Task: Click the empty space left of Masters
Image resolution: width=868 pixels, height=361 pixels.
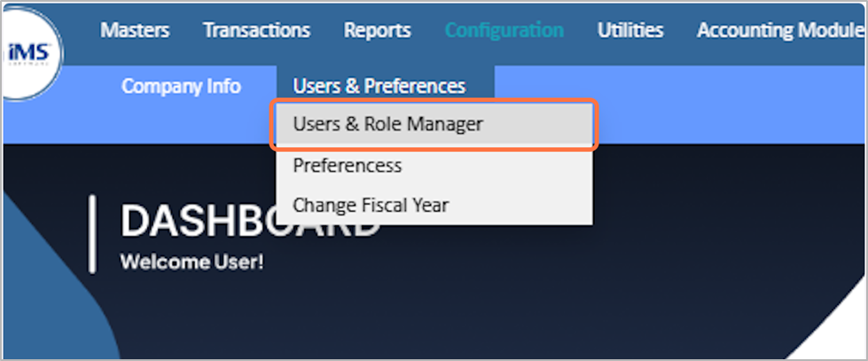Action: pyautogui.click(x=78, y=30)
